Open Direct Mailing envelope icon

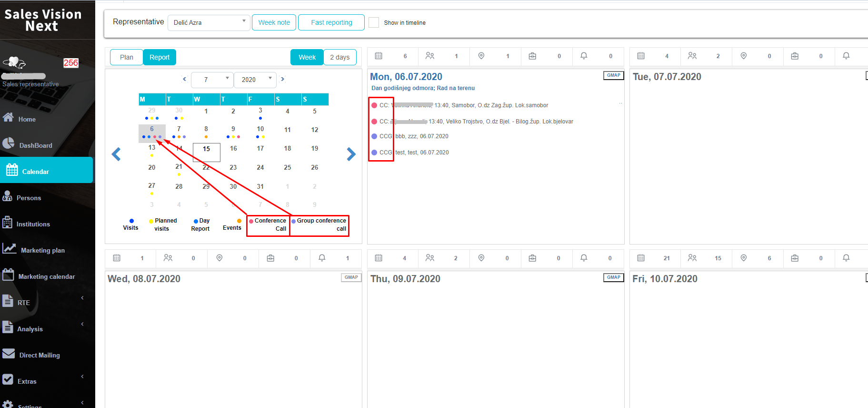click(9, 353)
